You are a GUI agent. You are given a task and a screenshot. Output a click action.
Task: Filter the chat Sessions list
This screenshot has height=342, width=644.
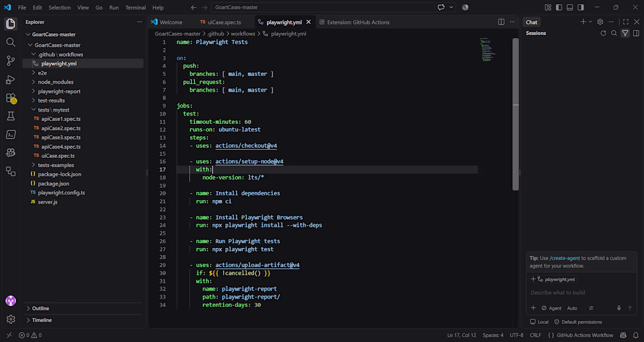click(x=625, y=33)
